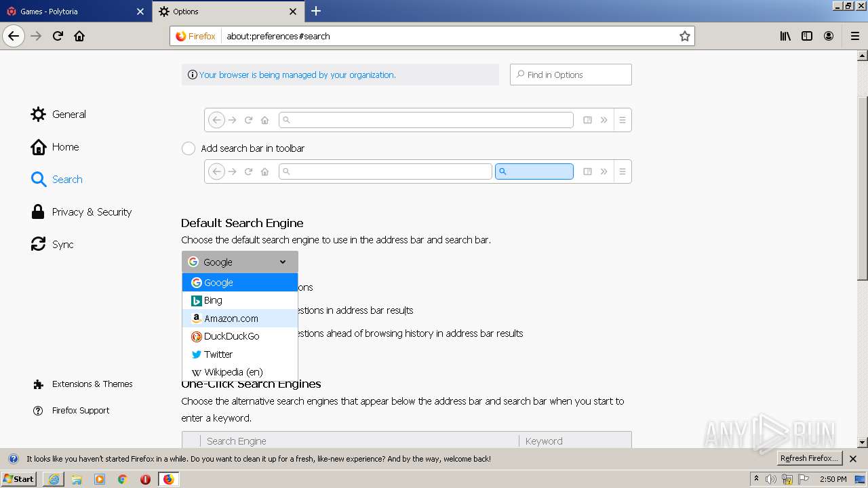Click the 2:50 PM system clock
The width and height of the screenshot is (868, 488).
point(833,479)
